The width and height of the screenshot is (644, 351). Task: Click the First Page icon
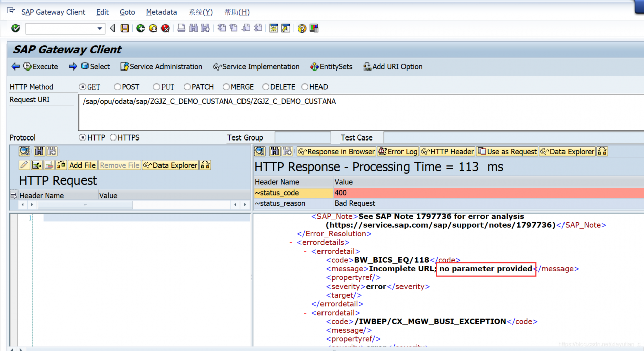221,28
